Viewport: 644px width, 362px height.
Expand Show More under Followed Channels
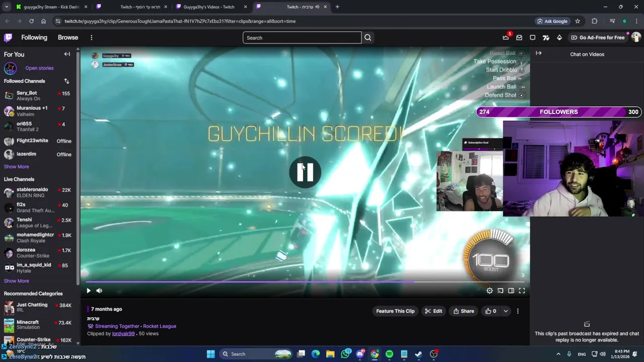coord(17,166)
